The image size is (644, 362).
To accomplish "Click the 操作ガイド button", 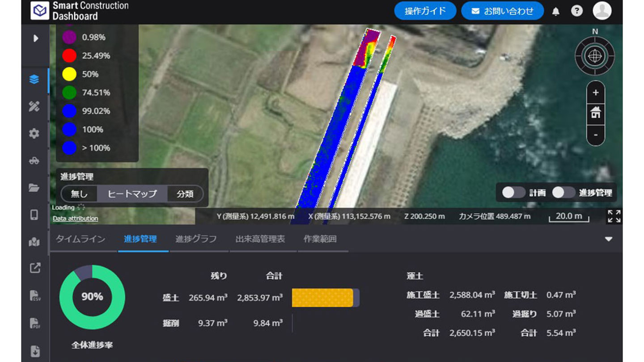I will 425,11.
